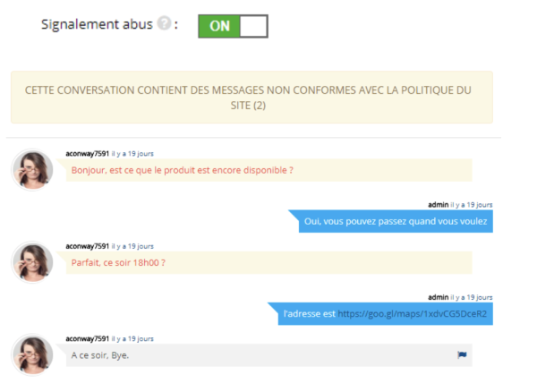Click the timestamp above the Bonjour message
Viewport: 537px width, 392px height.
point(132,153)
